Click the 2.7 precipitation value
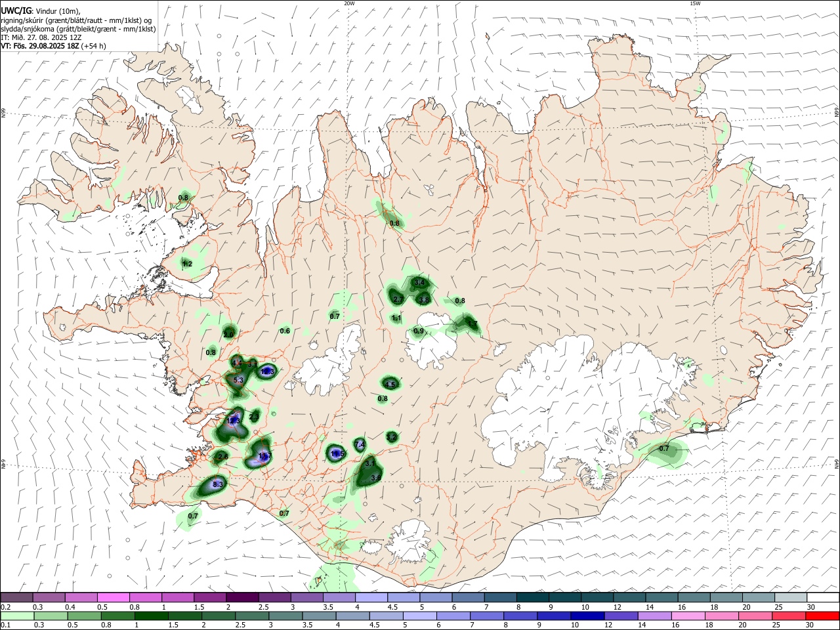The height and width of the screenshot is (630, 840). click(398, 299)
